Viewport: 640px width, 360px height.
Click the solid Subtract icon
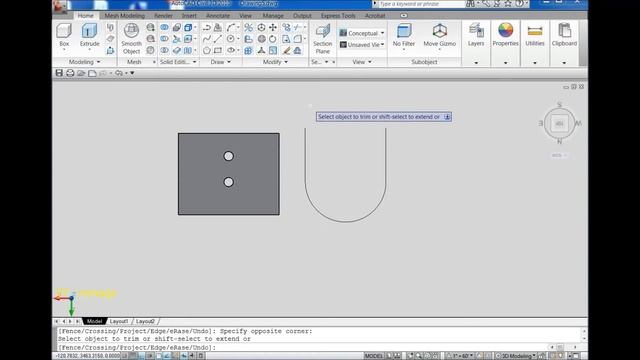[164, 39]
